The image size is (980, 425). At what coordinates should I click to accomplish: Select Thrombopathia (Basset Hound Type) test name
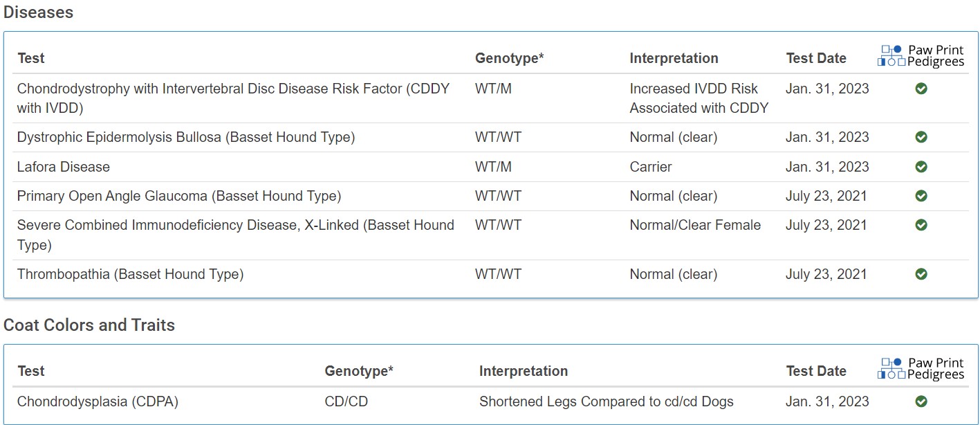[131, 274]
